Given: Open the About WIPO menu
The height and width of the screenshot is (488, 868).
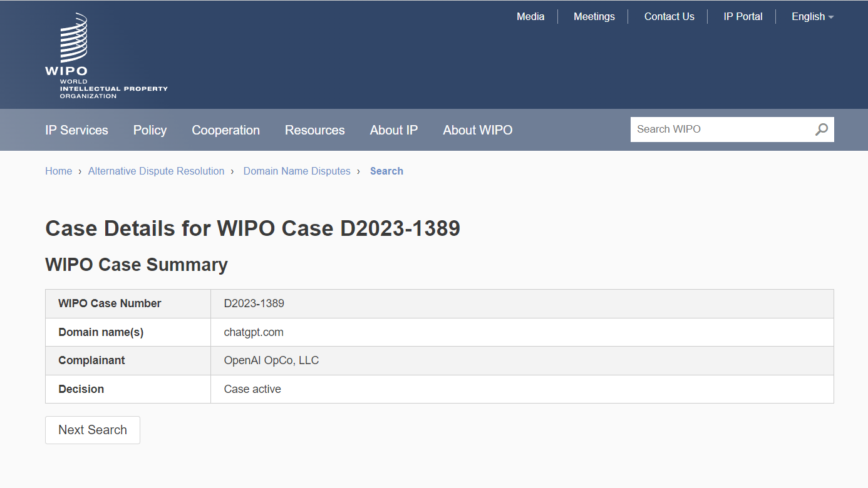Looking at the screenshot, I should (477, 130).
